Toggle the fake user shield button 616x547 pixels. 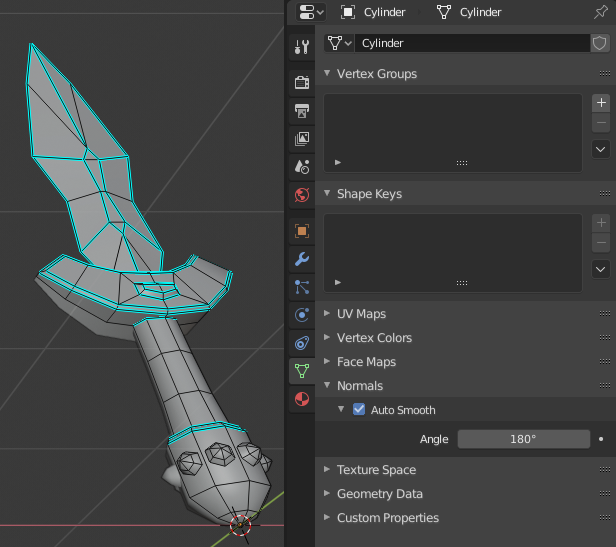pos(600,43)
